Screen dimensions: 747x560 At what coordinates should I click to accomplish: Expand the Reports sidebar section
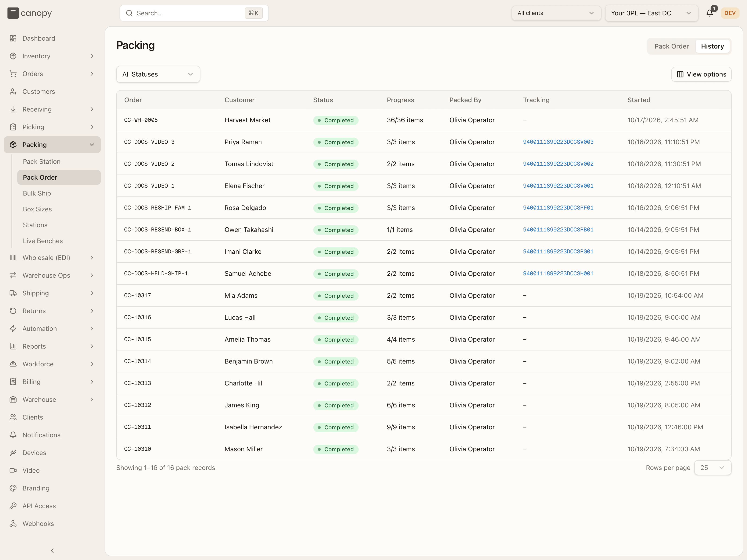pyautogui.click(x=52, y=346)
